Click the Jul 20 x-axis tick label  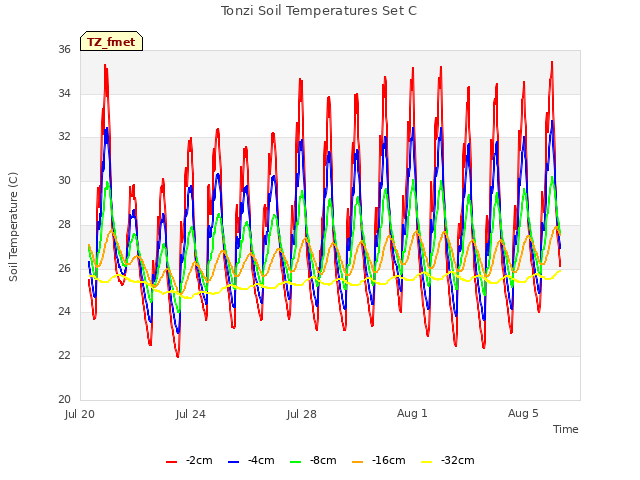[x=80, y=414]
